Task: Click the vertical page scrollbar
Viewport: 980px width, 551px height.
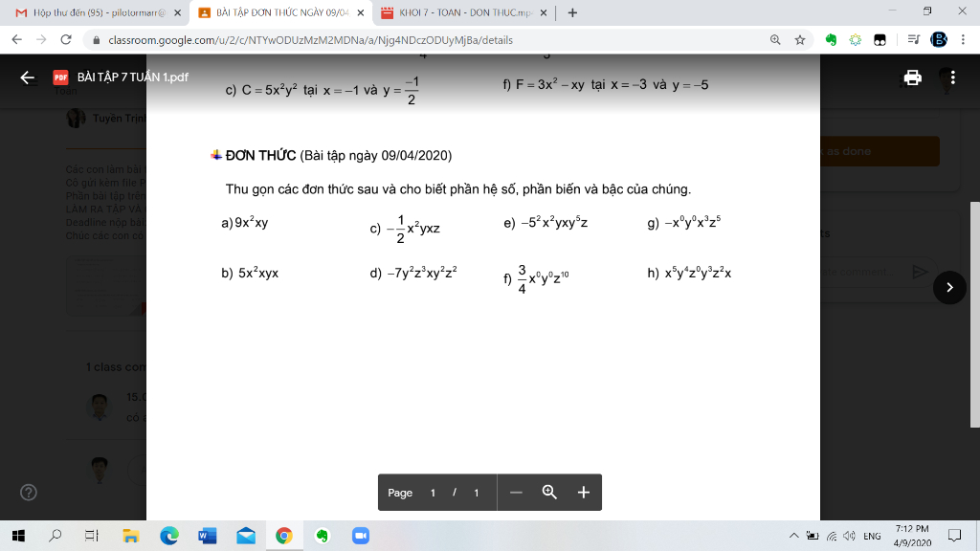Action: pyautogui.click(x=974, y=314)
